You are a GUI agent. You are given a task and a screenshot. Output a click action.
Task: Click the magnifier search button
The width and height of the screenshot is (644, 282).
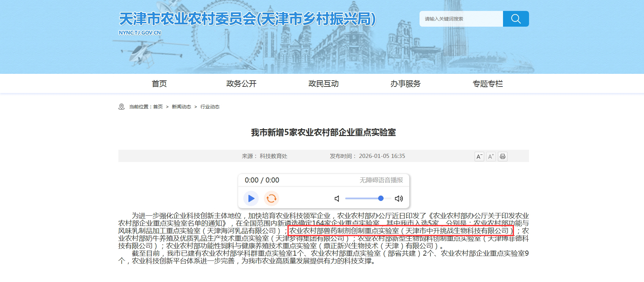(516, 19)
